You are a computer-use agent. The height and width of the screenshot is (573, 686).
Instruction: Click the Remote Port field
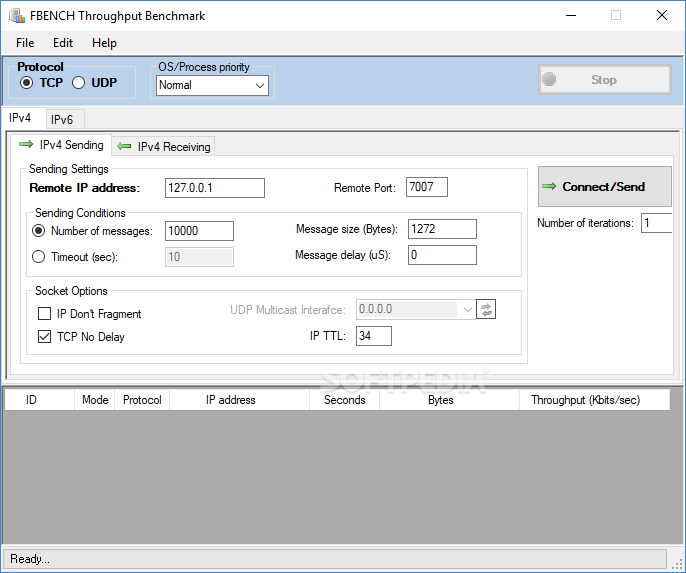(427, 187)
